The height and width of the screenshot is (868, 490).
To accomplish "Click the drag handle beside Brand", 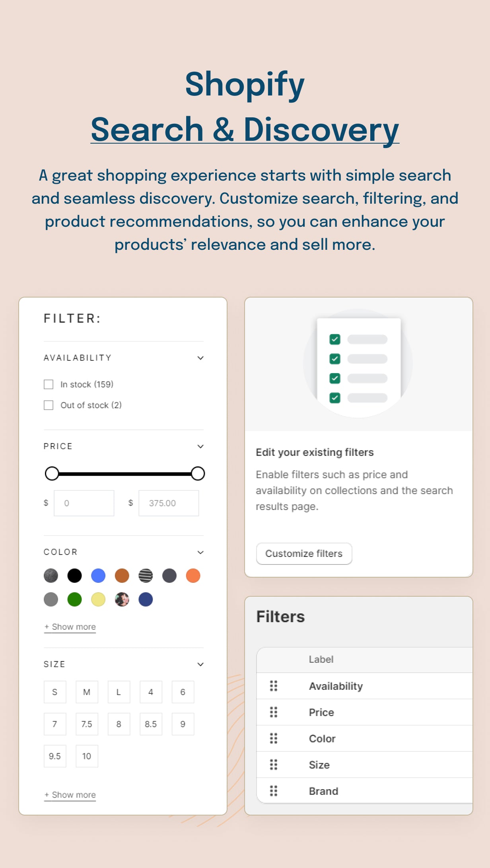I will click(274, 791).
